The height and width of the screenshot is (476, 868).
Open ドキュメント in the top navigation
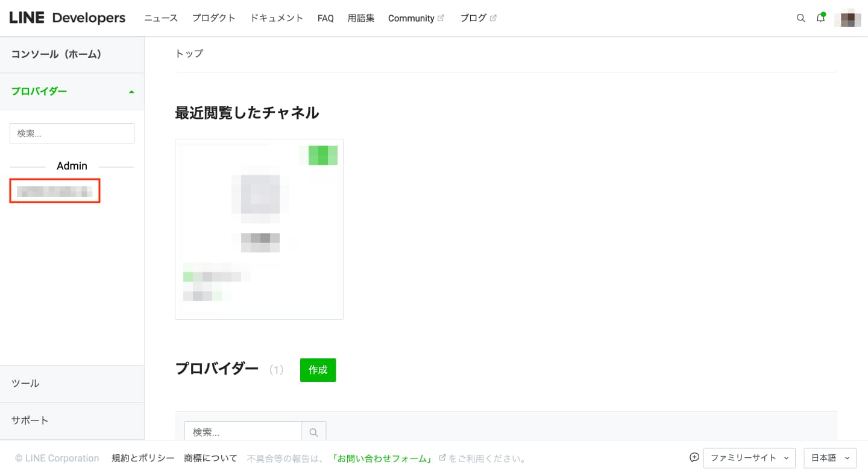point(277,18)
